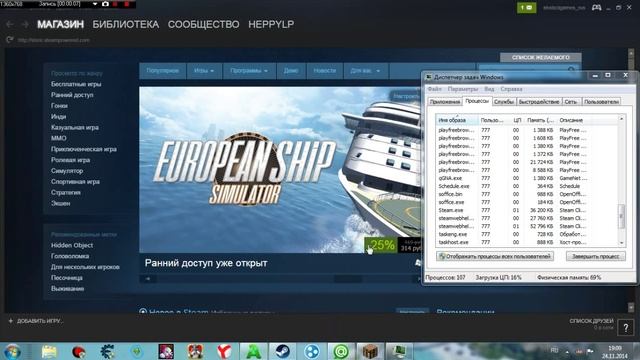
Task: Open the dark gear taskbar icon
Action: (107, 351)
